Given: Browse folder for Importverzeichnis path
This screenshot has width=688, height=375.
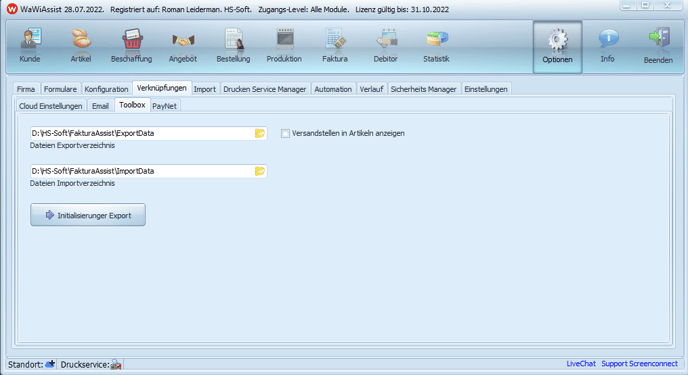Looking at the screenshot, I should pos(260,171).
